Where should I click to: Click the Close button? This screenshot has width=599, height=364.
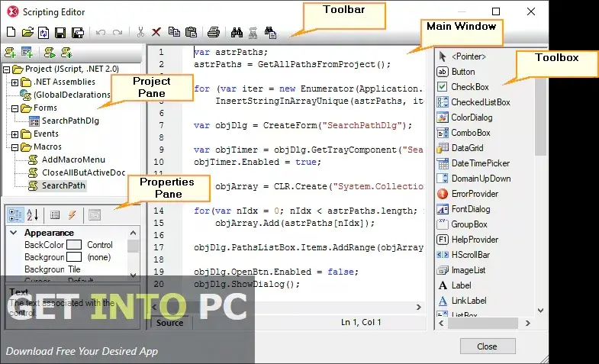[x=486, y=346]
